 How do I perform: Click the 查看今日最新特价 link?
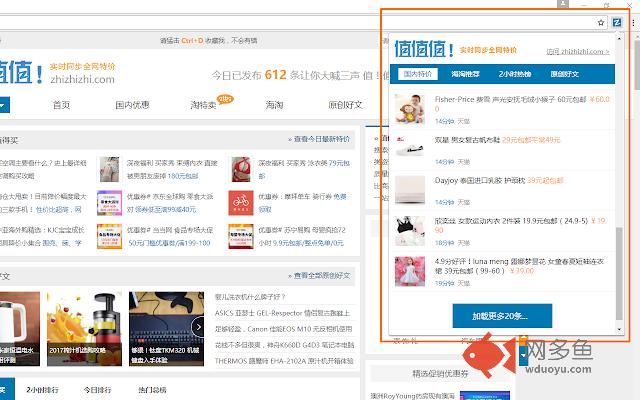point(319,139)
